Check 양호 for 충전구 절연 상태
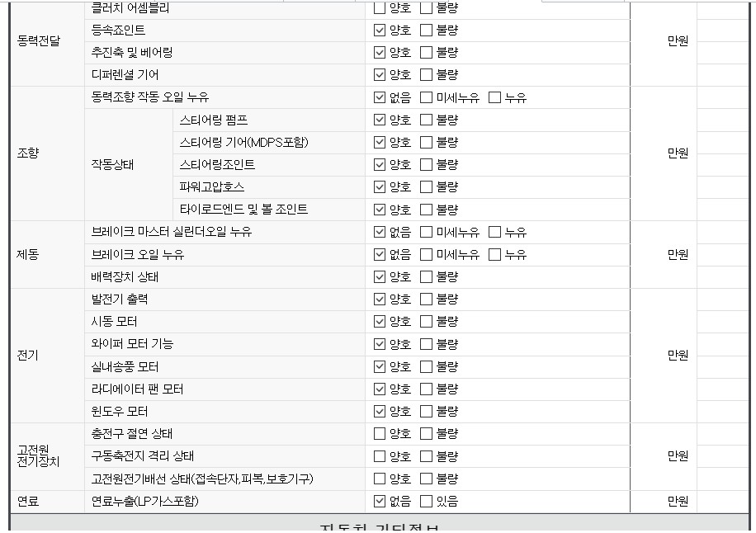756x533 pixels. coord(380,434)
